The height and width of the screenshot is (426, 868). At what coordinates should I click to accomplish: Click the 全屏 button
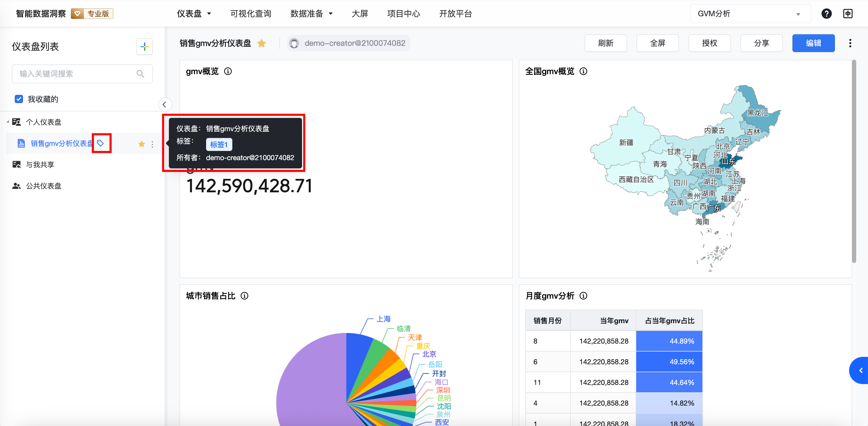point(657,43)
